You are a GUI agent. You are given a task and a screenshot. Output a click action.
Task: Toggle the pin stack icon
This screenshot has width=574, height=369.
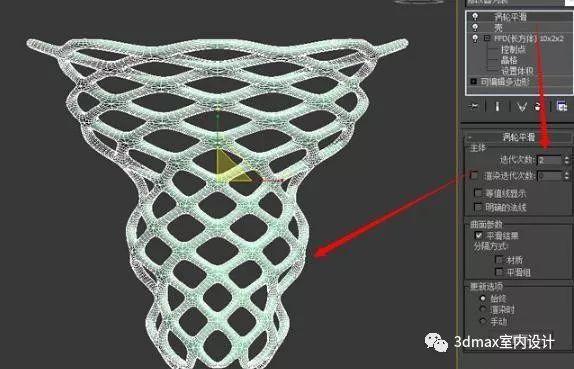pos(474,107)
